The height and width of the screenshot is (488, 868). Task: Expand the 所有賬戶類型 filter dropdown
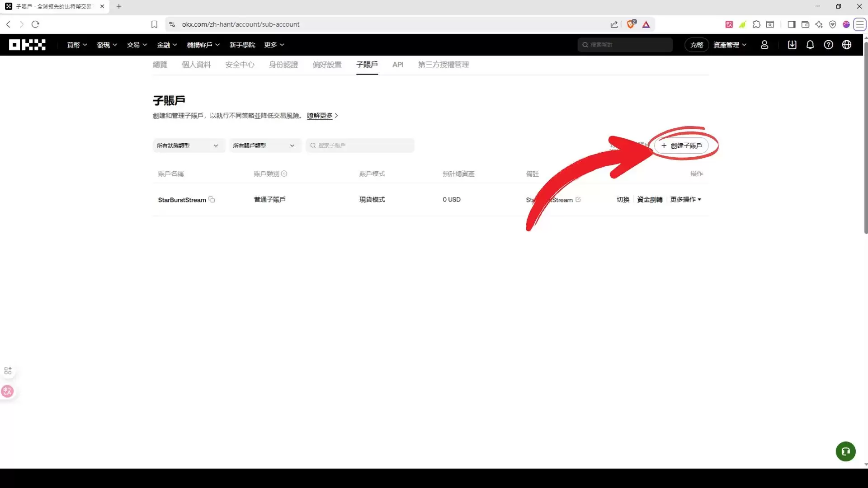pyautogui.click(x=264, y=145)
